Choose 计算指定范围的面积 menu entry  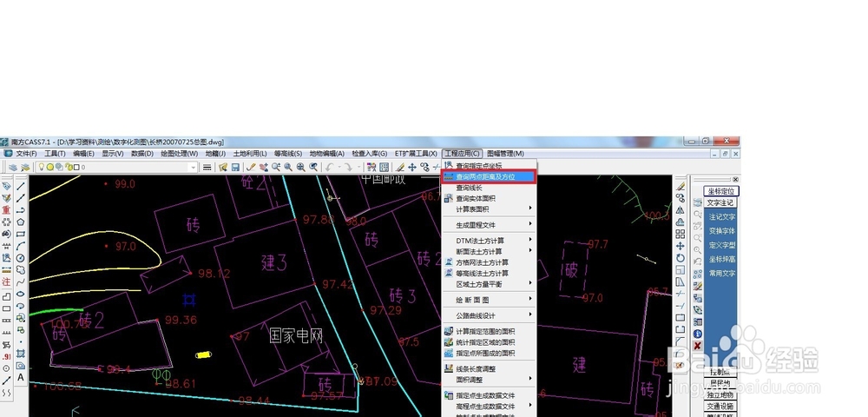coord(490,331)
